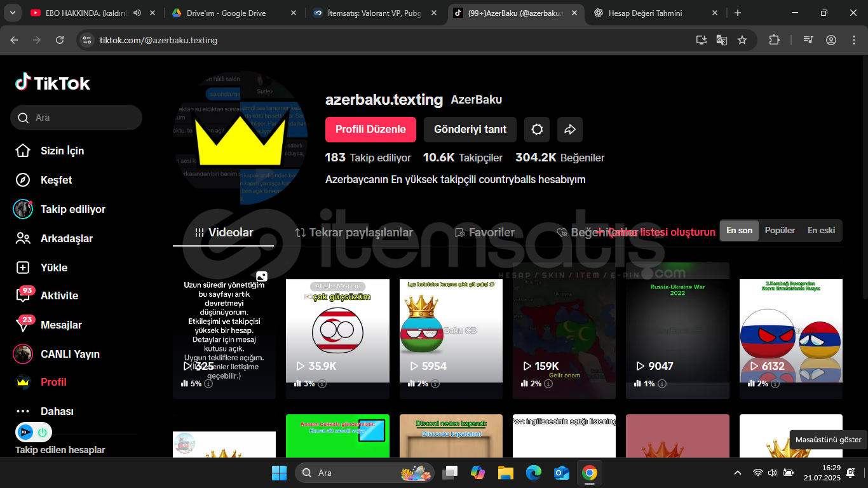
Task: Open video thumbnail with 35.9K views
Action: click(x=337, y=330)
